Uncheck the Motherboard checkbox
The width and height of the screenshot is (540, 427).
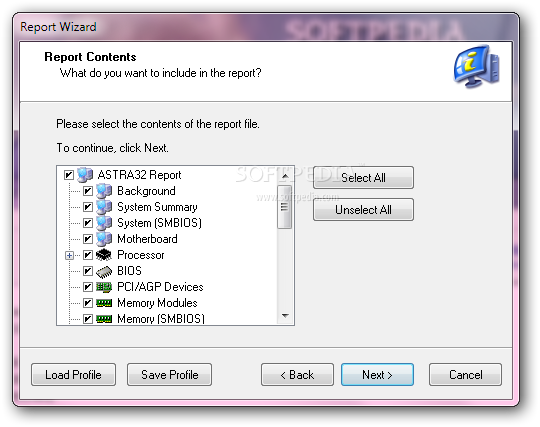[x=88, y=239]
